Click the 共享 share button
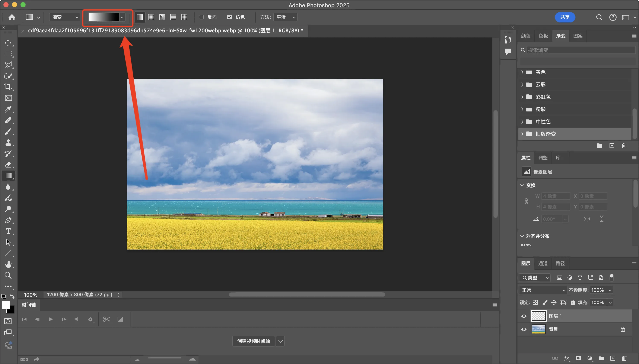 pos(565,17)
